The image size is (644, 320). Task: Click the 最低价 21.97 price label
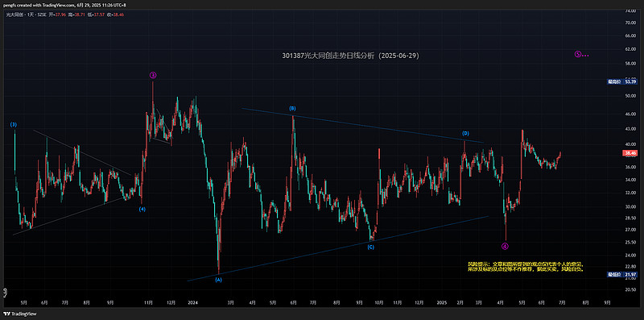pyautogui.click(x=622, y=274)
